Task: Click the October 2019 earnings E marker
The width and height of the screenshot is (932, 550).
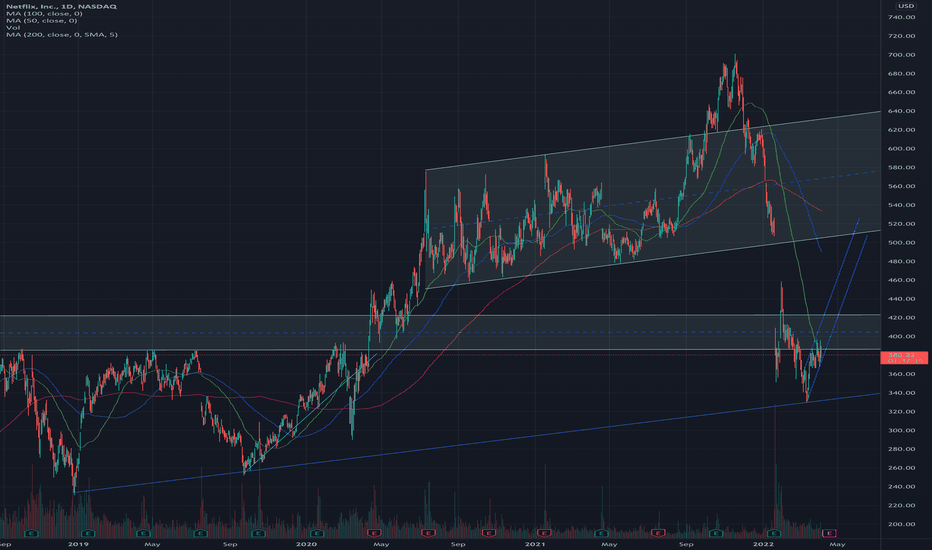Action: click(257, 533)
